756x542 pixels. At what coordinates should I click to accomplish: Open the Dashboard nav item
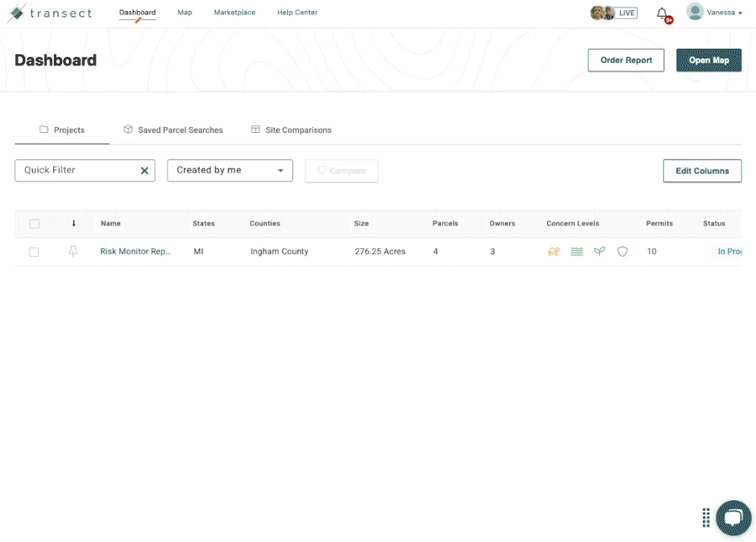(x=138, y=13)
